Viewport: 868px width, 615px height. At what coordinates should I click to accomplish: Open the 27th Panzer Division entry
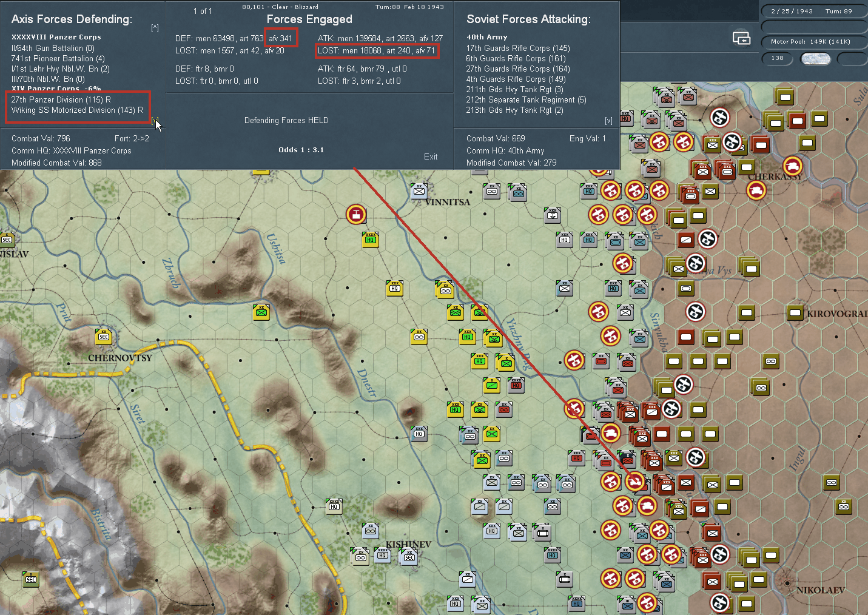pos(61,99)
